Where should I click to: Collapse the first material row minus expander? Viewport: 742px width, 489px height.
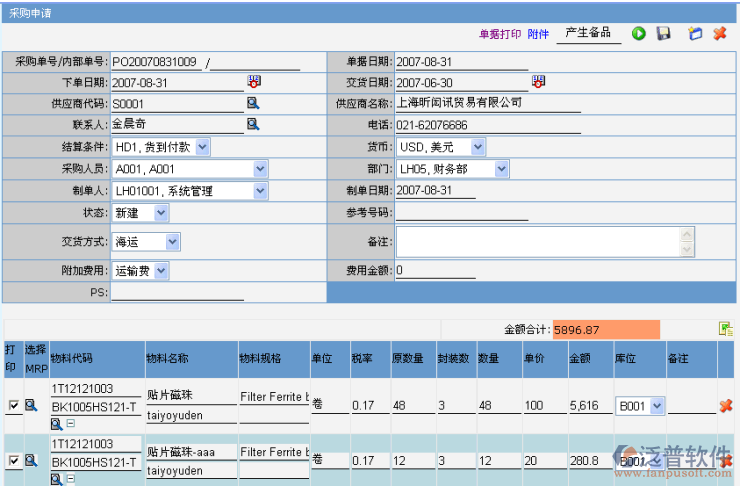[70, 425]
